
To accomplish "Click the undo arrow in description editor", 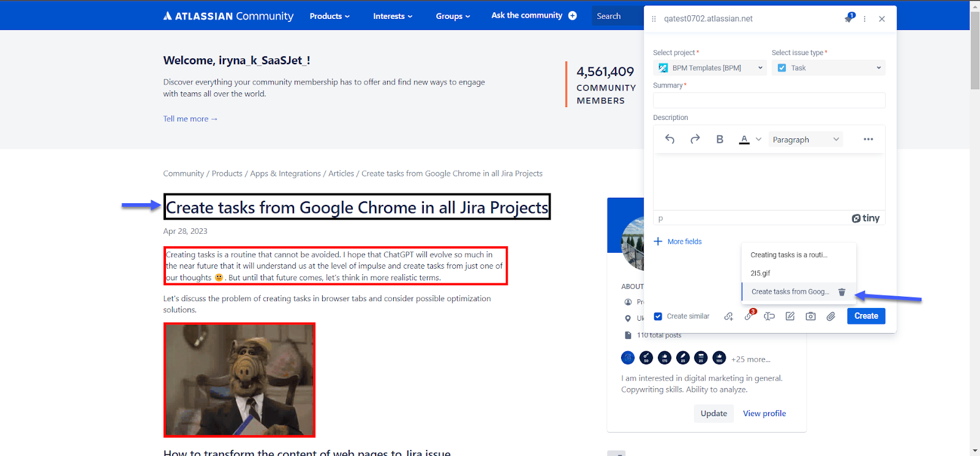I will point(670,140).
